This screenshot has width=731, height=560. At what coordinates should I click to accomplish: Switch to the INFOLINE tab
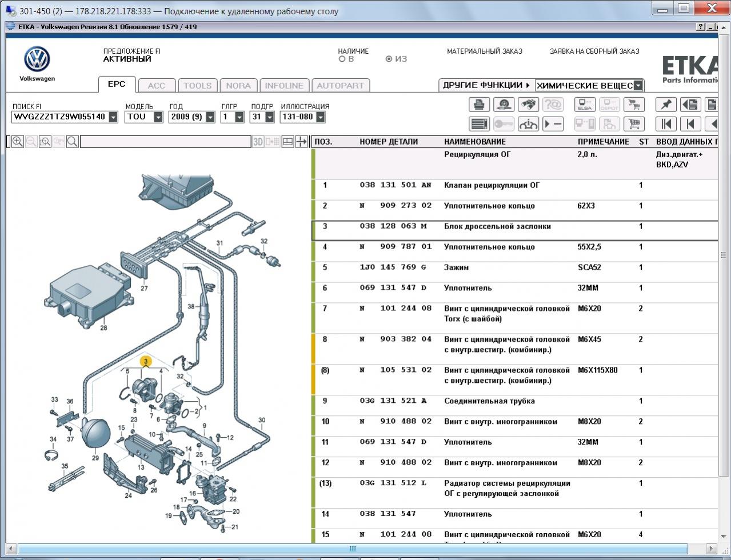click(284, 86)
